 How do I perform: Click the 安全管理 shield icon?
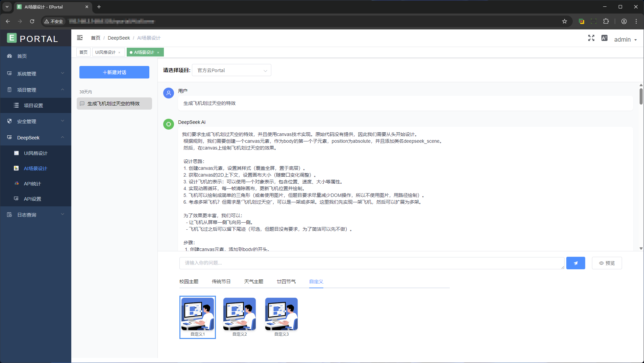coord(9,121)
